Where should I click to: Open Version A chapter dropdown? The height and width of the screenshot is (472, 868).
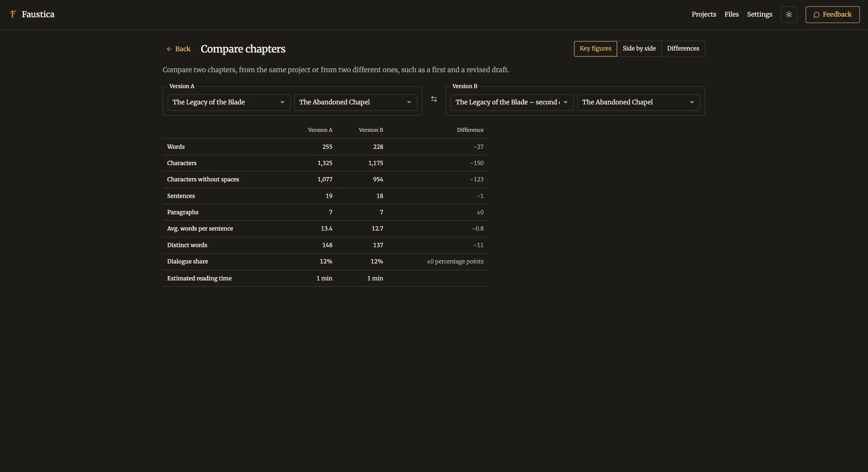pos(355,102)
